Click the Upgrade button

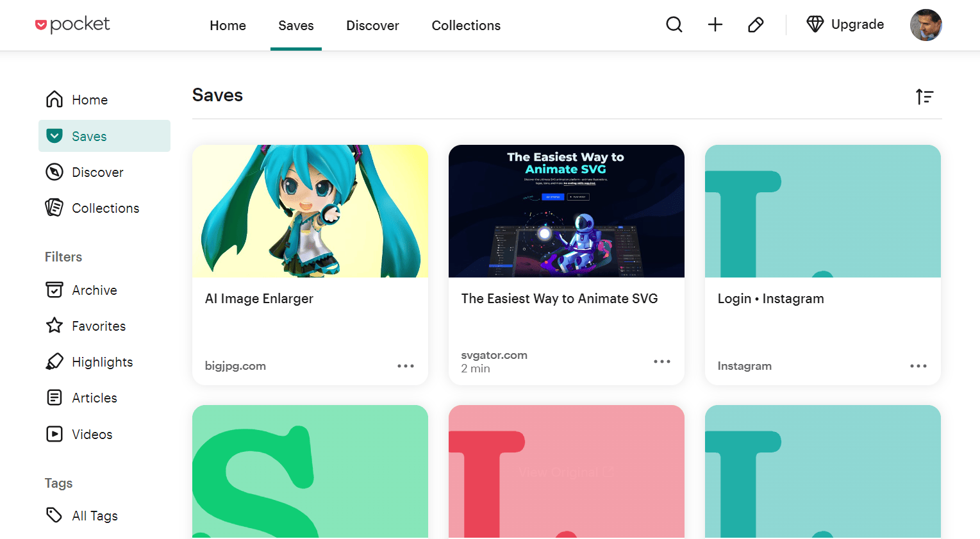click(845, 25)
